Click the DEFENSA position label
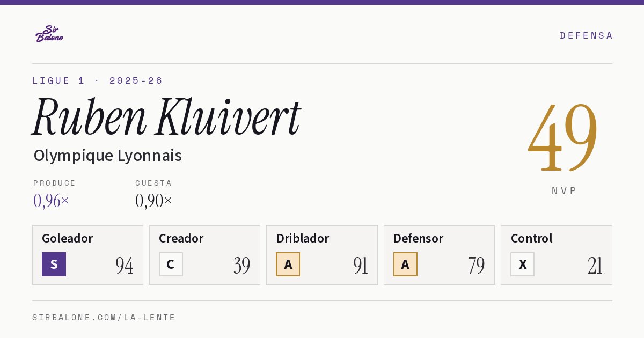Screen dimensions: 644x338 [586, 35]
